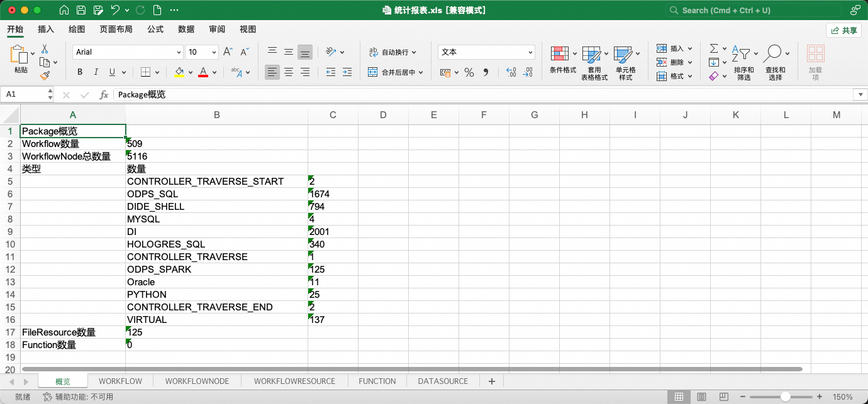Click the Decrease indent icon
This screenshot has width=868, height=404.
330,72
